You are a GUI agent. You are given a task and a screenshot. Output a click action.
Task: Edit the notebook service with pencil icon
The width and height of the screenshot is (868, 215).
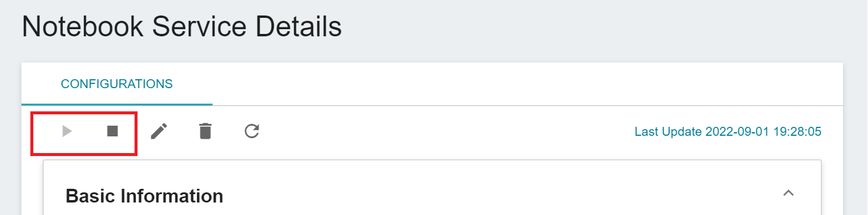coord(159,131)
